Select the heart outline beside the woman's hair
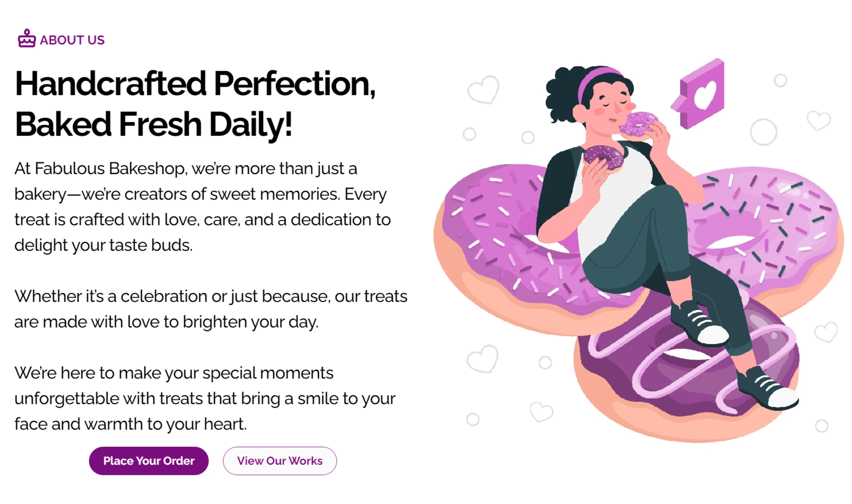The width and height of the screenshot is (852, 504). (484, 89)
